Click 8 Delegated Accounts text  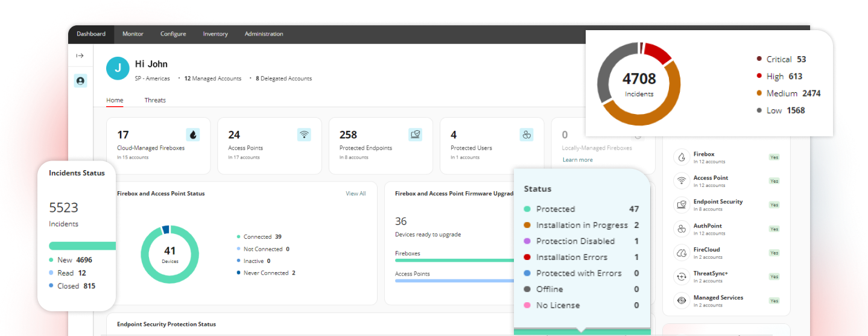tap(284, 78)
